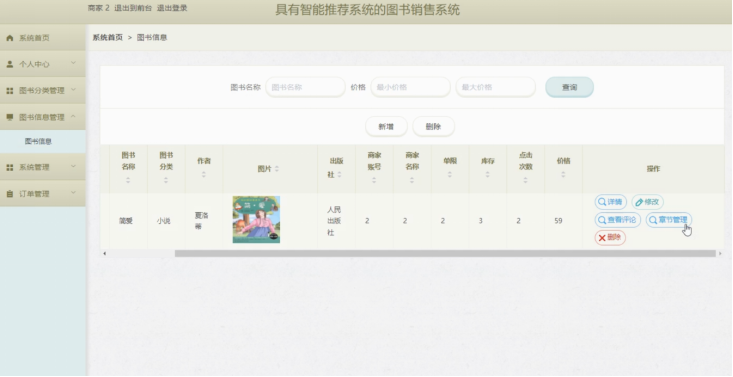Viewport: 733px width, 377px height.
Task: Click the icon beside 图书信息管理
Action: pos(9,117)
